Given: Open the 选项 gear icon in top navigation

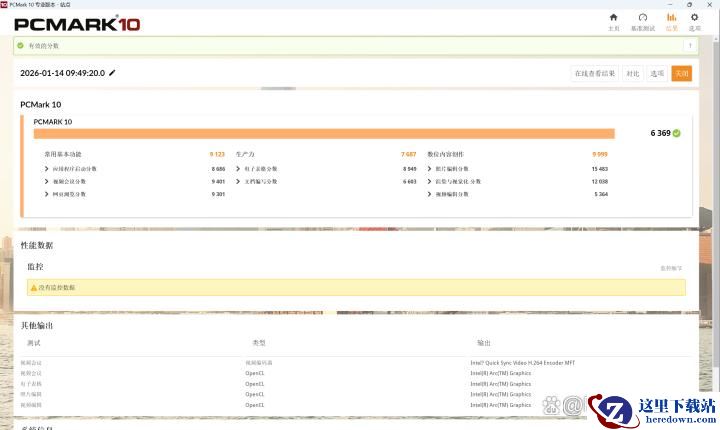Looking at the screenshot, I should tap(694, 19).
